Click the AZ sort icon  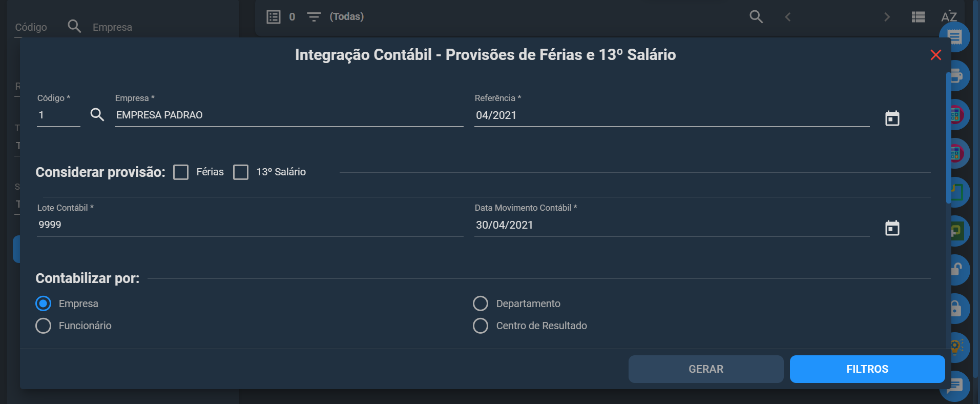click(949, 16)
